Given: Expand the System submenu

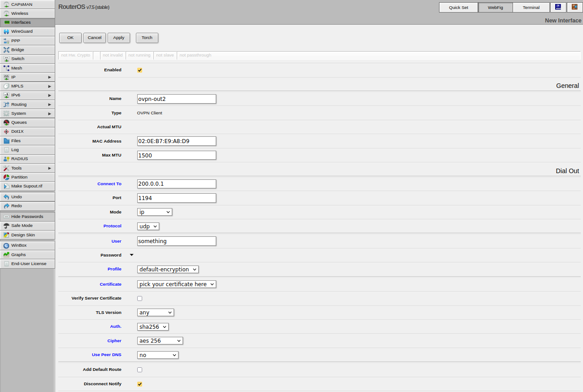Looking at the screenshot, I should pos(50,113).
